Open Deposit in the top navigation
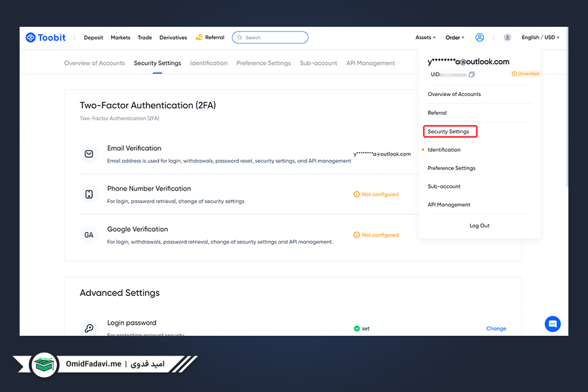Image resolution: width=588 pixels, height=392 pixels. click(93, 37)
